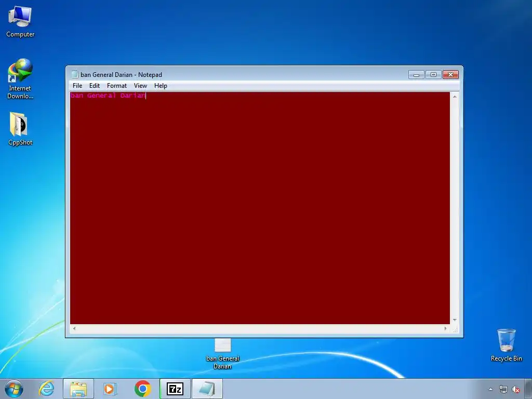Screen dimensions: 532x399
Task: Select the Computer desktop icon
Action: click(20, 21)
